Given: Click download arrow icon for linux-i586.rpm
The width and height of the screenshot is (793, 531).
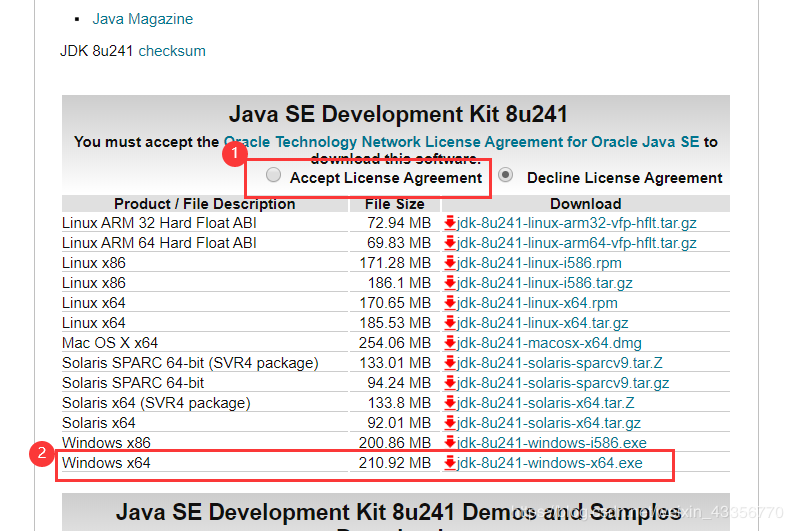Looking at the screenshot, I should click(450, 263).
